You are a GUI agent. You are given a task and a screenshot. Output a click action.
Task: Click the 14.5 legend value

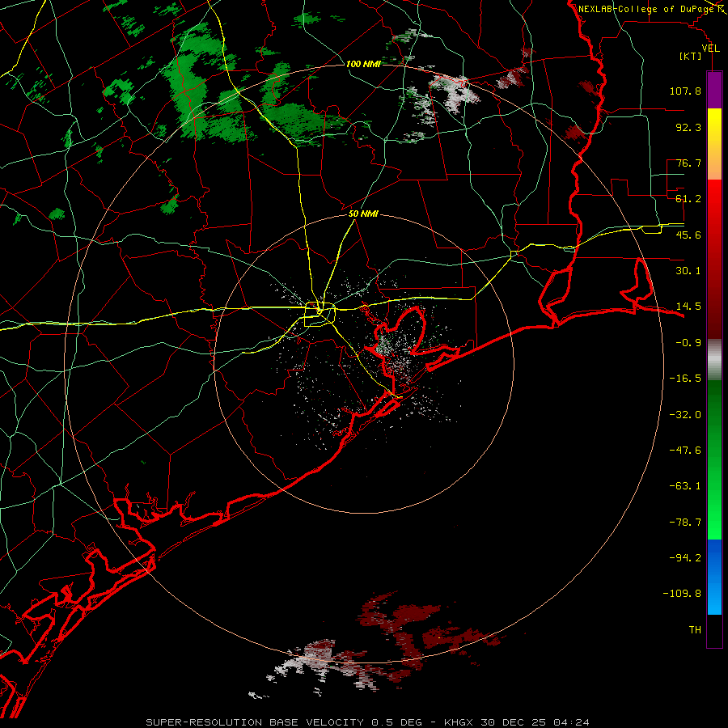(x=688, y=307)
